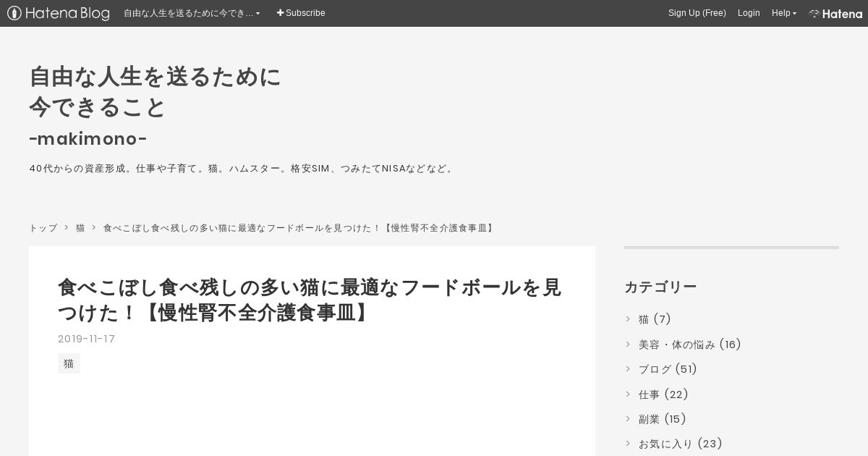868x456 pixels.
Task: Select the -makimono- subtitle text
Action: (x=88, y=138)
